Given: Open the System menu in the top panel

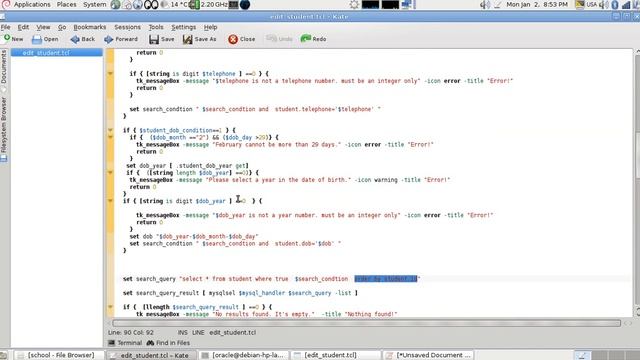Looking at the screenshot, I should click(x=95, y=4).
